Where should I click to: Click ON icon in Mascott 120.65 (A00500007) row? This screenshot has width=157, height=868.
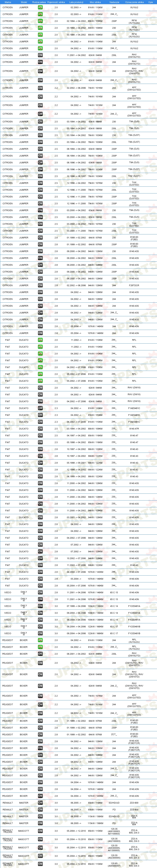point(40,864)
